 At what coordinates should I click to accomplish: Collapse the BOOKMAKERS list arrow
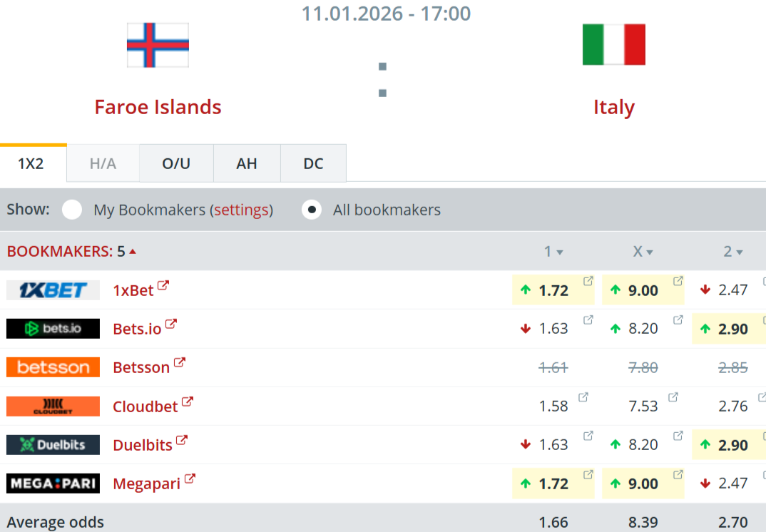tap(133, 251)
